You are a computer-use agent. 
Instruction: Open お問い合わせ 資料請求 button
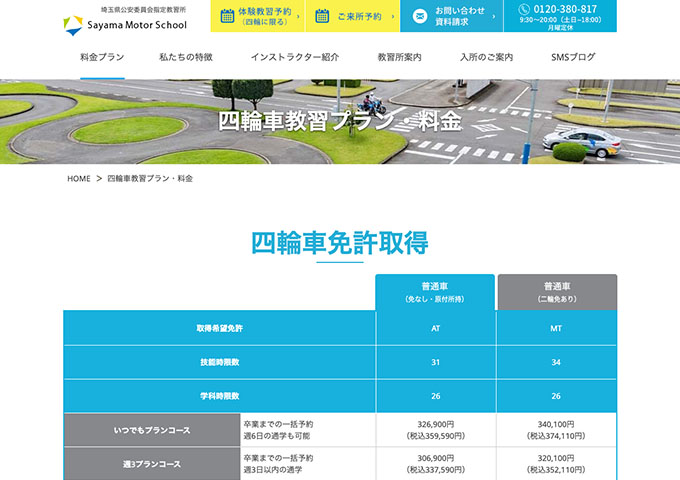(451, 16)
